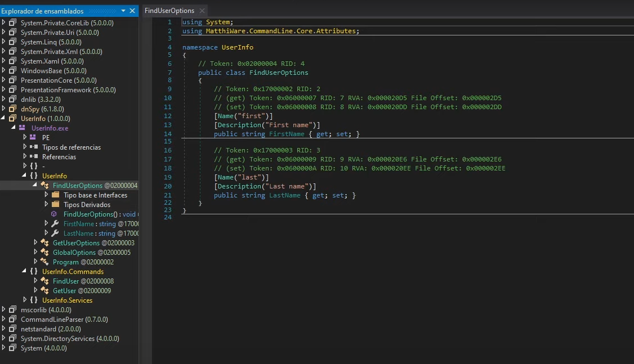This screenshot has width=634, height=364.
Task: Click the folder icon beside Tipo base e Interfaces
Action: click(55, 195)
